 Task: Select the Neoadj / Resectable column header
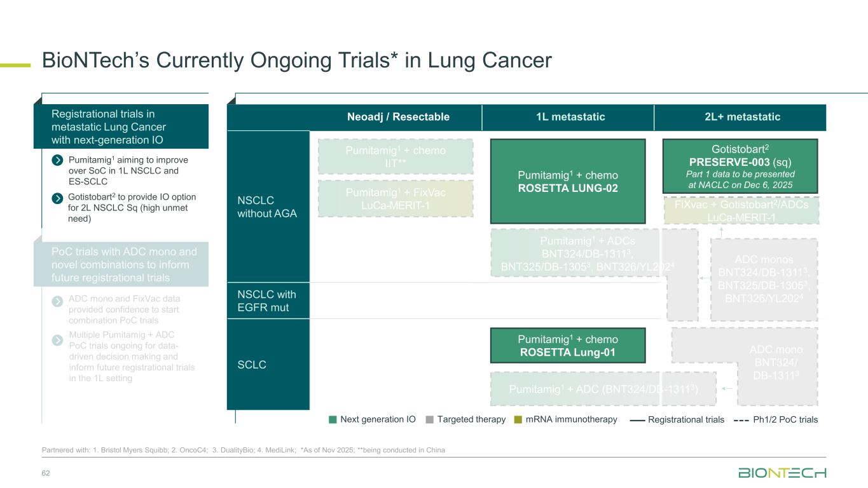click(398, 117)
